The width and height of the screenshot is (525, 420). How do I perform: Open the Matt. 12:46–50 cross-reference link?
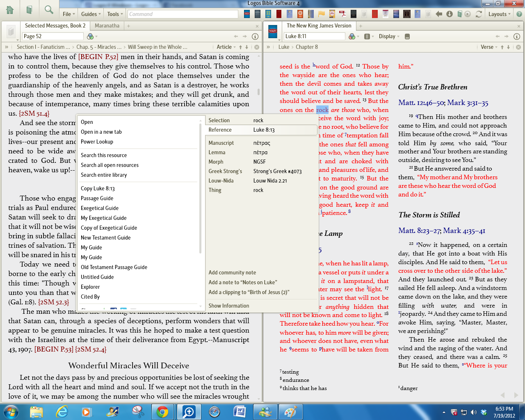[421, 103]
